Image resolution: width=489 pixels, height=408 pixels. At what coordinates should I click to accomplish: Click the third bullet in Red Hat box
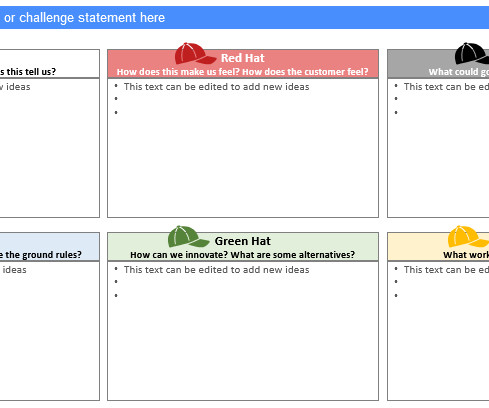[116, 112]
